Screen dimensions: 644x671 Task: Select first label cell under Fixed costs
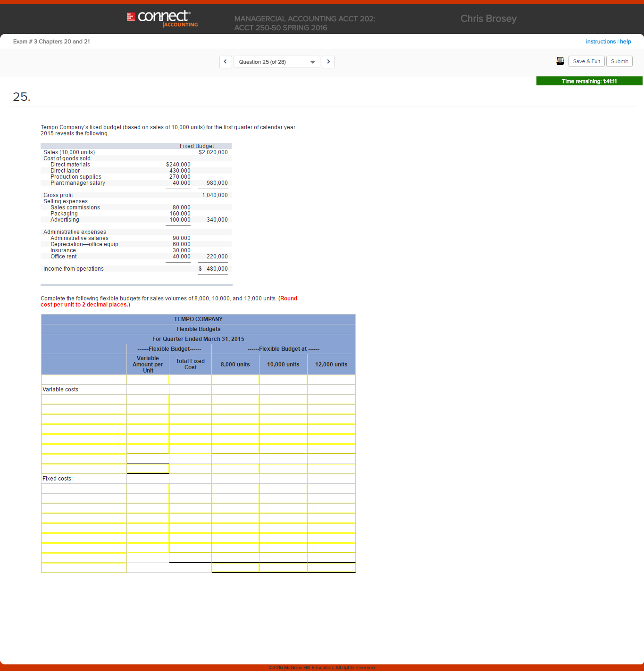coord(84,489)
